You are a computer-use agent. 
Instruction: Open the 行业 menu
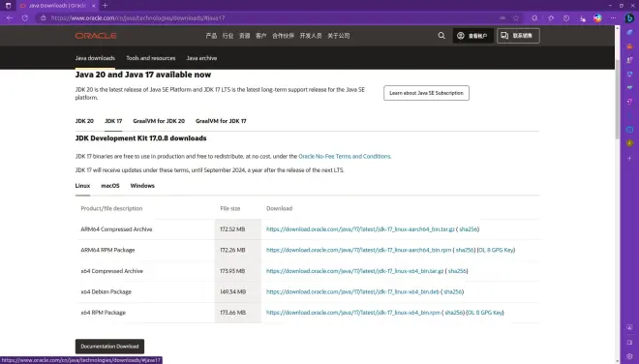(x=228, y=36)
